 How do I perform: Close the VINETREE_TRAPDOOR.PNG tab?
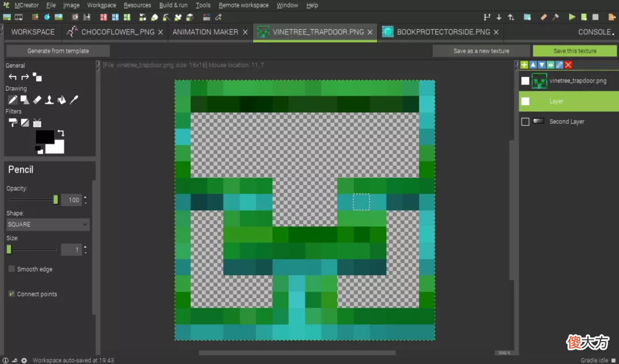tap(370, 32)
